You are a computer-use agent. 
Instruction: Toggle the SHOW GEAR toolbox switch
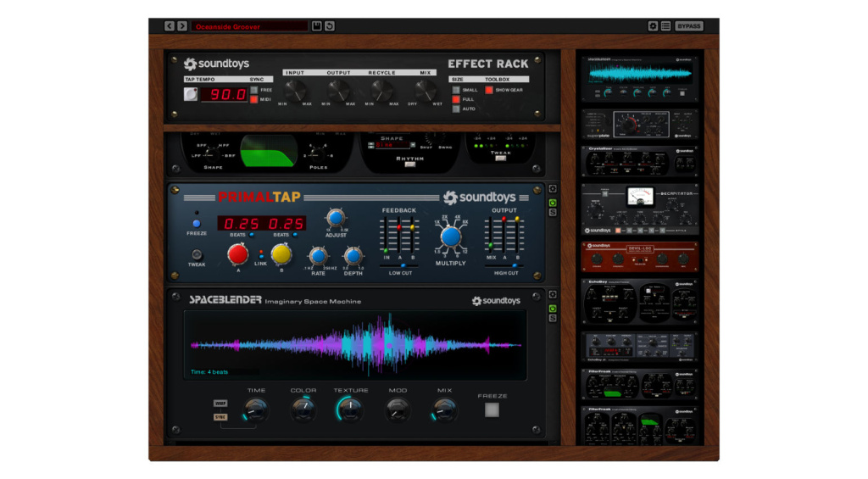[x=489, y=90]
